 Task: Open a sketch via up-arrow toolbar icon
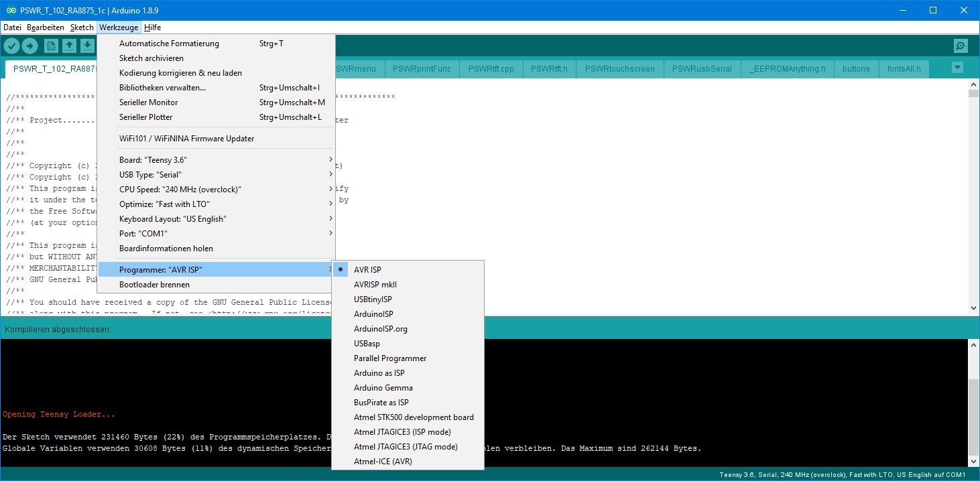tap(69, 46)
